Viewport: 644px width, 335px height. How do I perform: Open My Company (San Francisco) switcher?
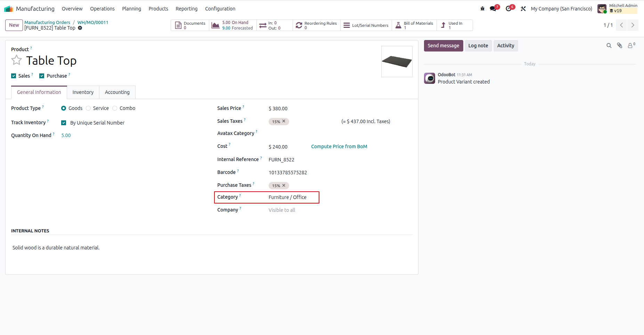561,9
